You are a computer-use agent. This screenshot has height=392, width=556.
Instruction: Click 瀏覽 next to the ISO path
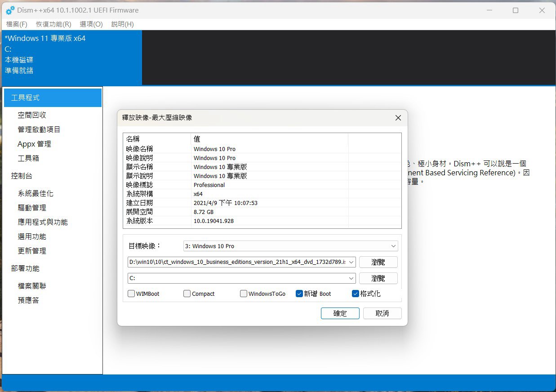[378, 262]
